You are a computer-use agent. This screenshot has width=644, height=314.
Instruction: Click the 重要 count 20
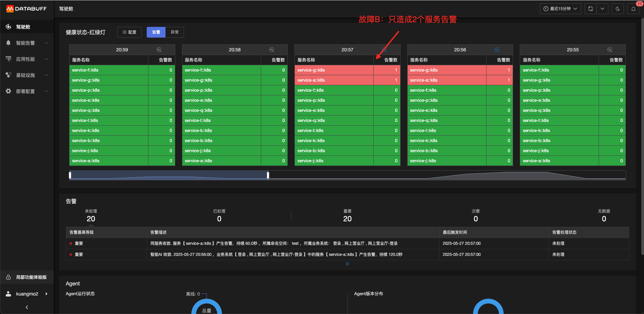[348, 219]
